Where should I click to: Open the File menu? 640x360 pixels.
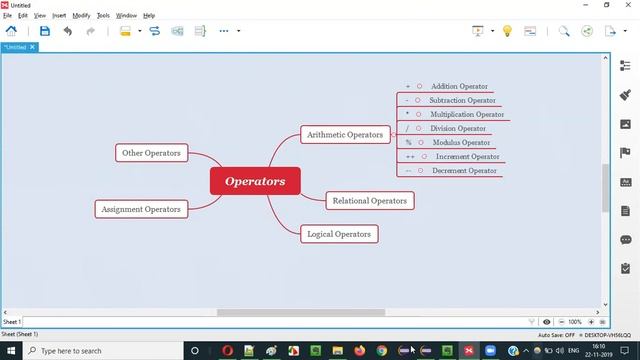pyautogui.click(x=7, y=16)
